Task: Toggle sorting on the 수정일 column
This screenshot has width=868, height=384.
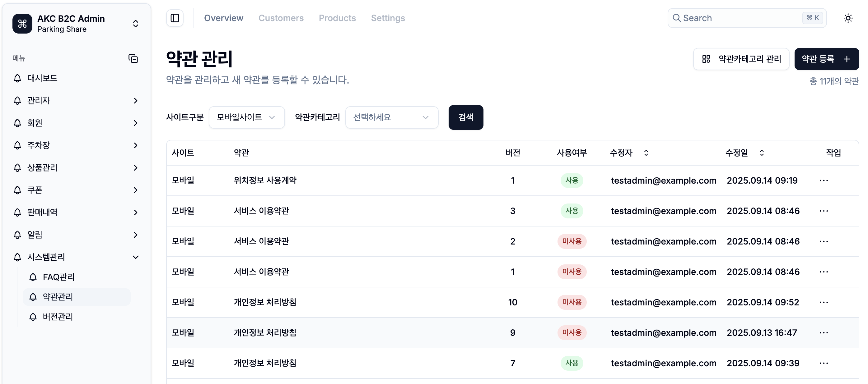Action: click(x=762, y=153)
